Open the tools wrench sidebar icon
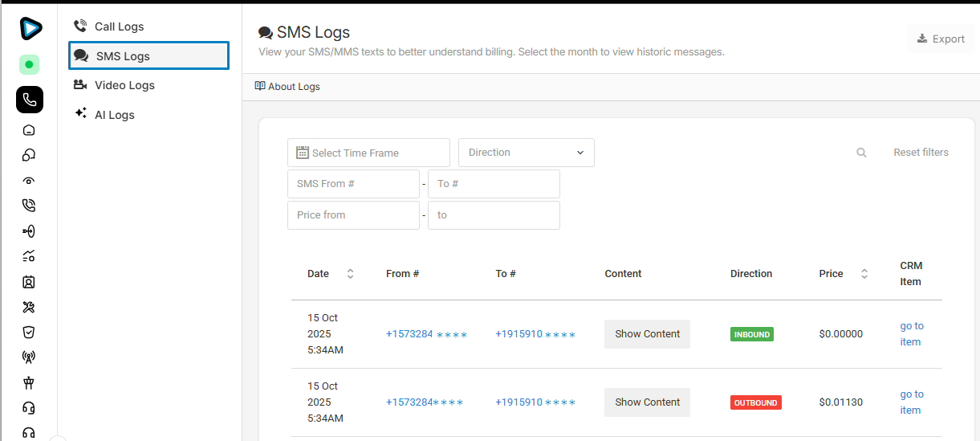 pos(29,307)
